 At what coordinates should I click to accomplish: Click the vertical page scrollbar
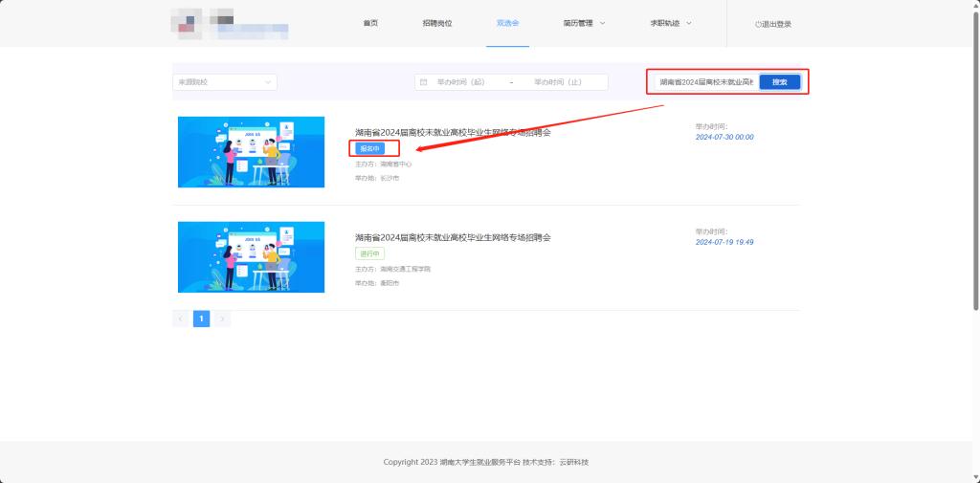tap(976, 161)
